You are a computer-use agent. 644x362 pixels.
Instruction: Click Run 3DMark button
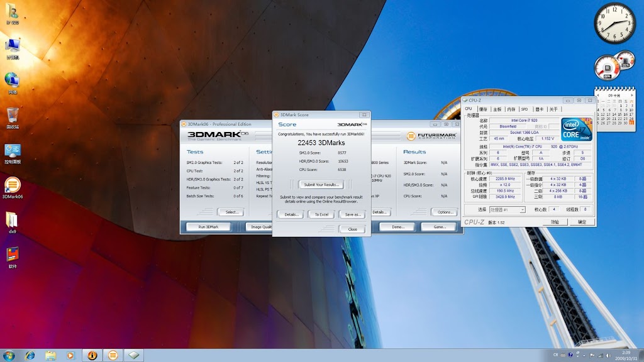tap(208, 226)
